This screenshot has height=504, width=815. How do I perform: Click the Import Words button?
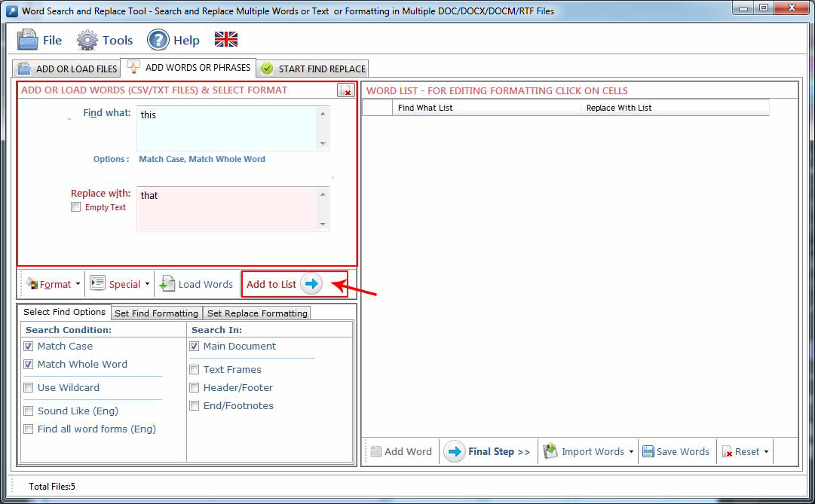(584, 451)
